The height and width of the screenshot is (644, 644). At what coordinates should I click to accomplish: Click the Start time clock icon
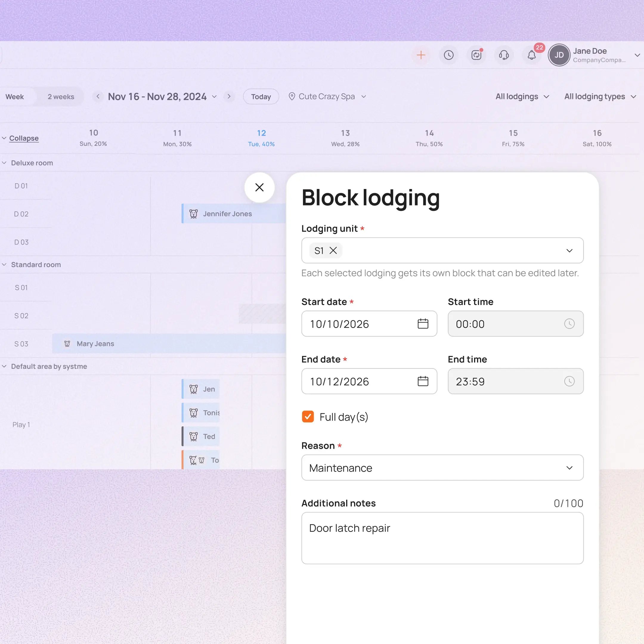point(569,324)
